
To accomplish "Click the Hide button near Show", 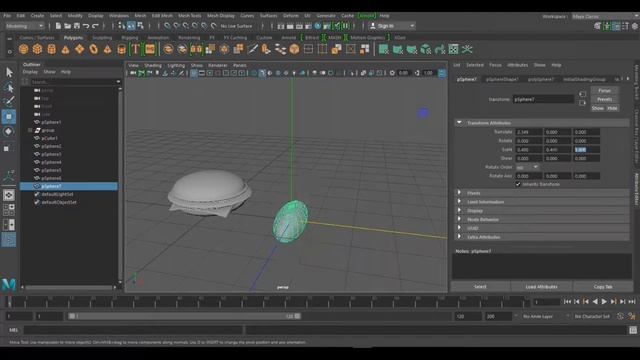I will click(612, 108).
